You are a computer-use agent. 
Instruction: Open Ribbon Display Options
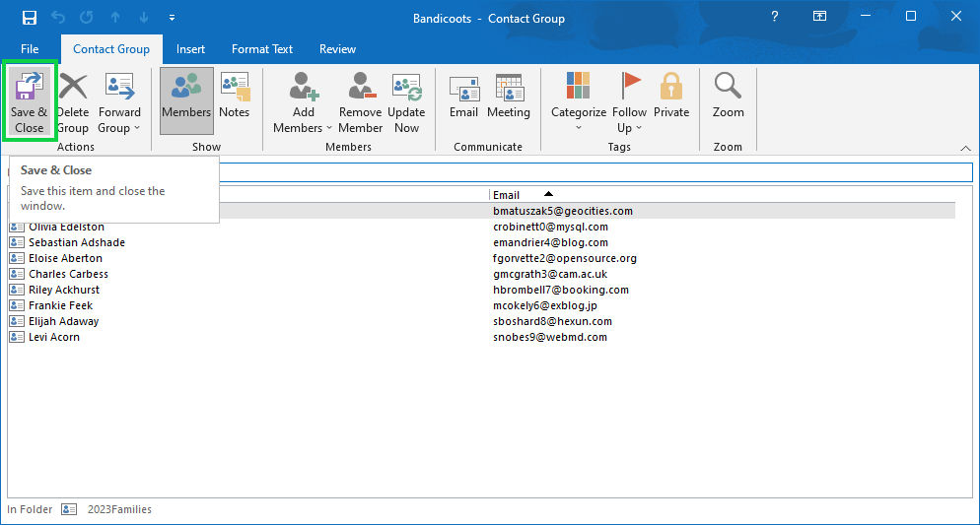pyautogui.click(x=819, y=17)
